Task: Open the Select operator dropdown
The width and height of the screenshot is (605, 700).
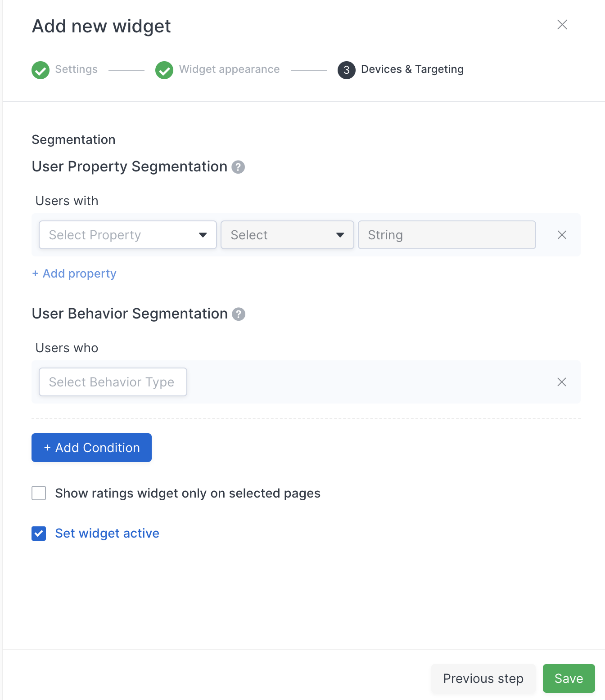Action: (x=287, y=235)
